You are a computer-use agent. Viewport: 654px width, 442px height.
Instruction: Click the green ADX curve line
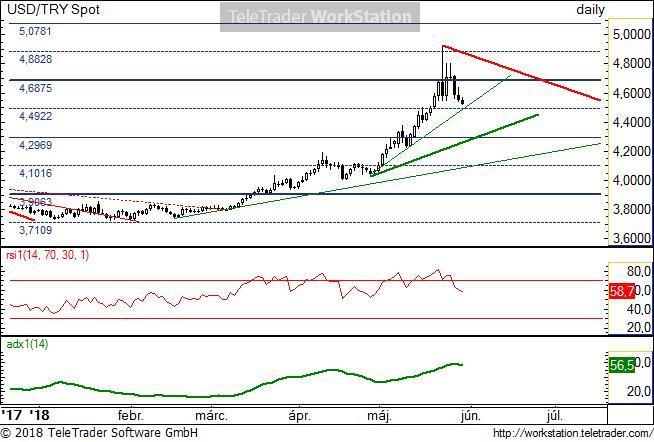point(234,395)
